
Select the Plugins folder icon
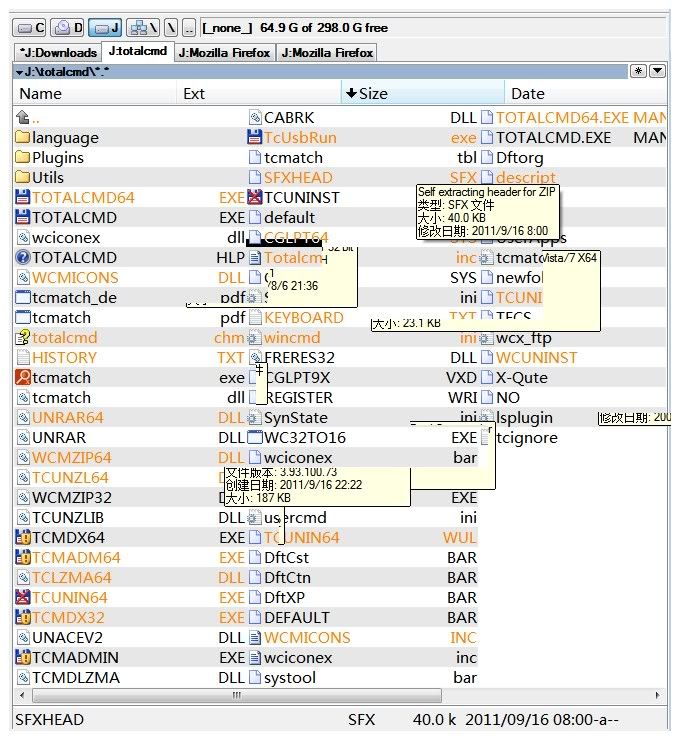tap(22, 157)
